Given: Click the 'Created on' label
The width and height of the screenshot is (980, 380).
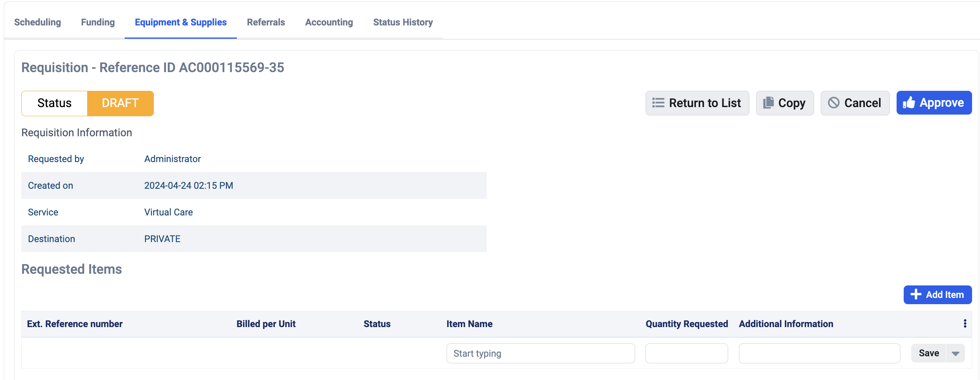Looking at the screenshot, I should click(x=50, y=185).
